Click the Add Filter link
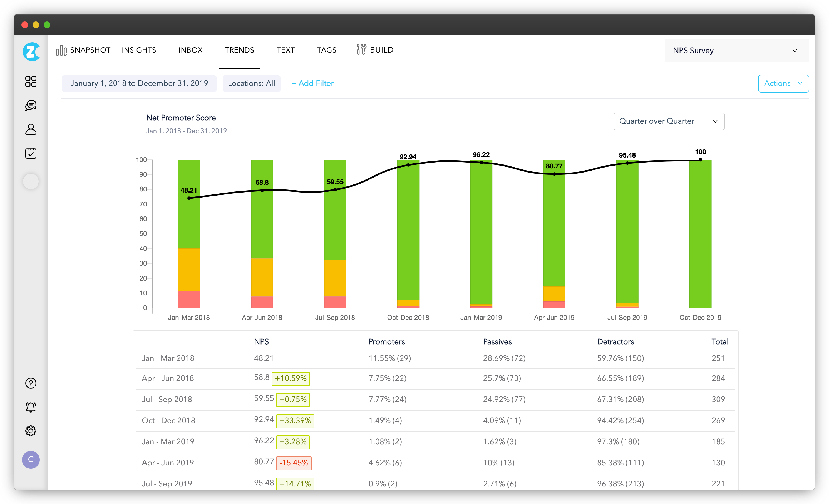The height and width of the screenshot is (504, 829). [x=312, y=83]
